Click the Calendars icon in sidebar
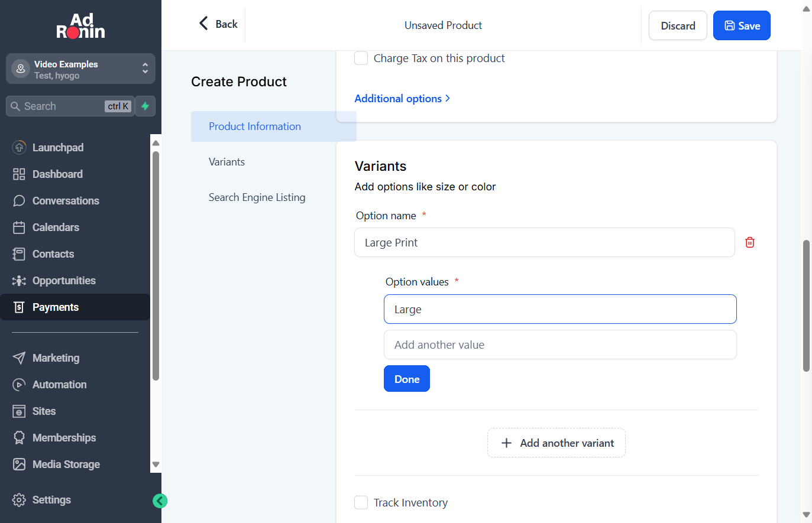The image size is (812, 523). click(19, 227)
